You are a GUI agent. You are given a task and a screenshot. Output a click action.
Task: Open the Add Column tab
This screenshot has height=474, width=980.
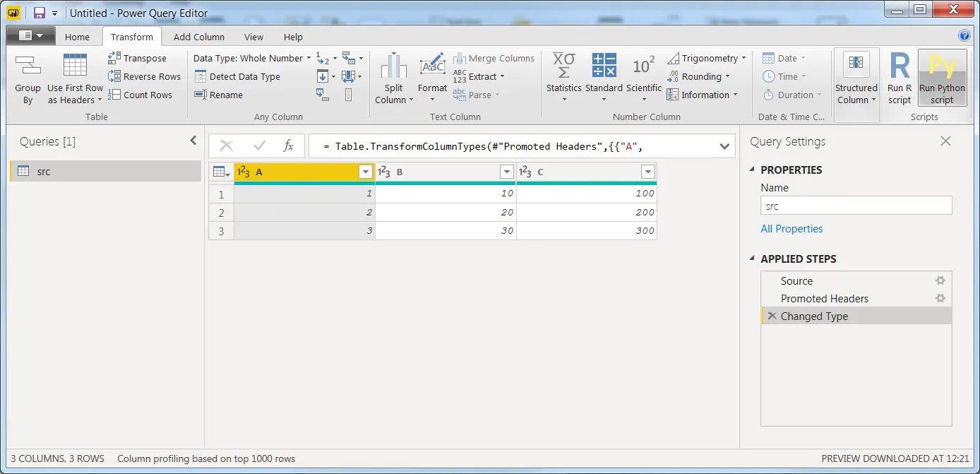coord(199,37)
